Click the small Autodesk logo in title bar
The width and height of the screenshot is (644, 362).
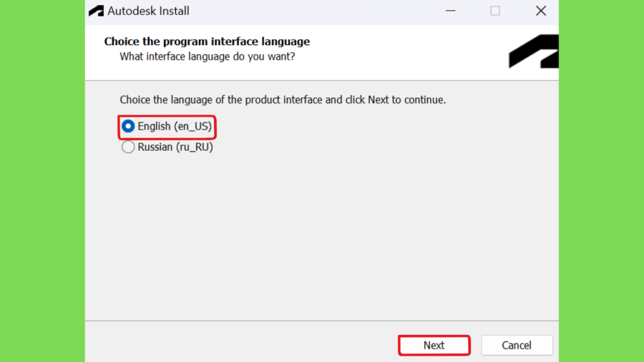(x=96, y=11)
